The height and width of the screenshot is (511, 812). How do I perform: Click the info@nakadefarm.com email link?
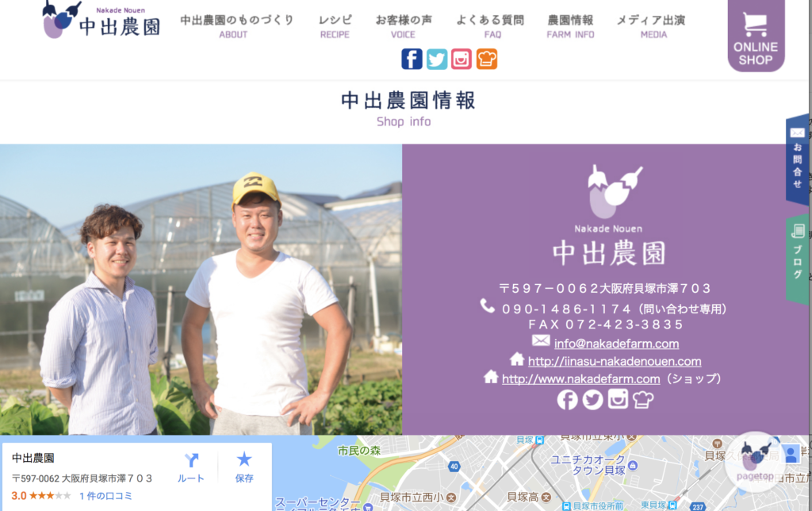[x=616, y=344]
